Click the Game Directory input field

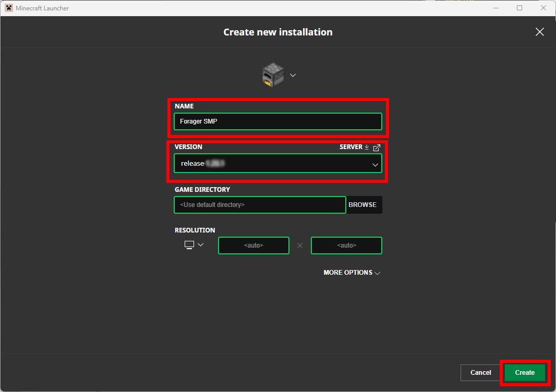tap(260, 205)
